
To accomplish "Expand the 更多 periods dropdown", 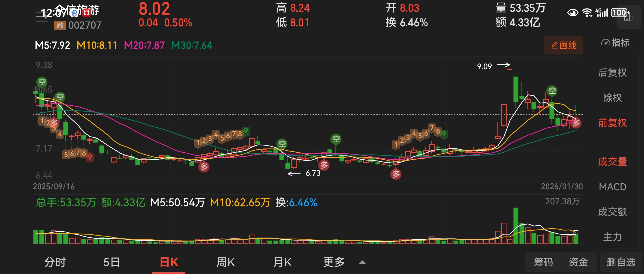I will click(x=334, y=262).
